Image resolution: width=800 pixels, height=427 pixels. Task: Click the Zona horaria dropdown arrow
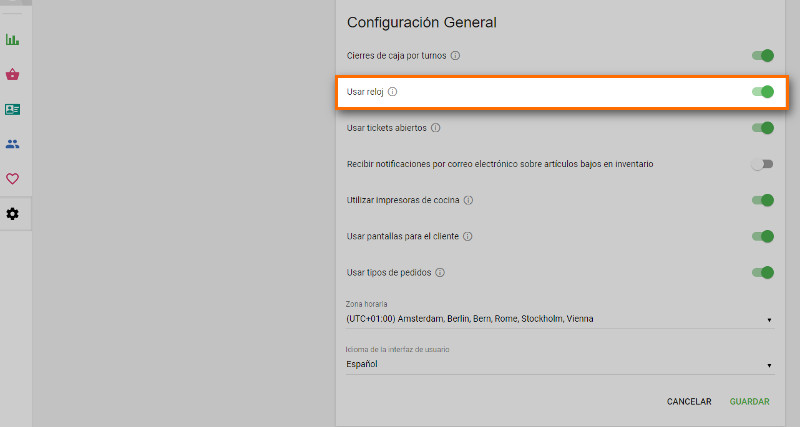tap(769, 320)
